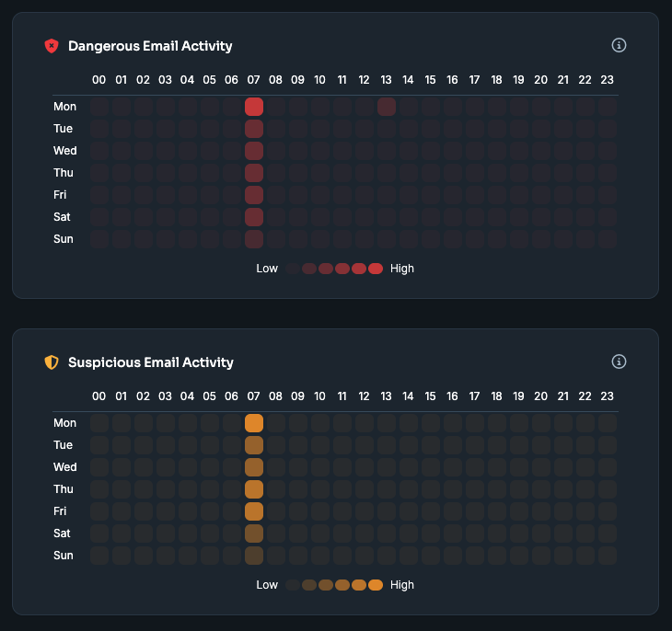Select Wednesday 07 cell in Dangerous heatmap

254,151
